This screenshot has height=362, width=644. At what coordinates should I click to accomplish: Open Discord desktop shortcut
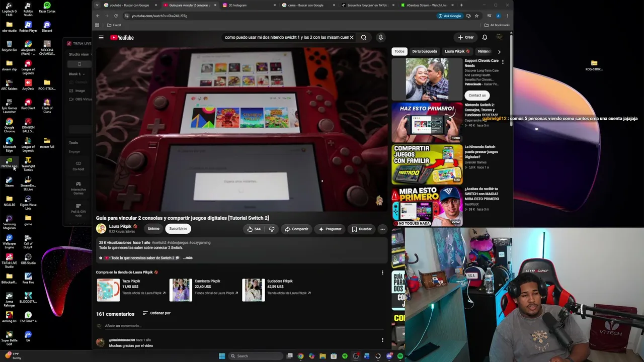tap(47, 26)
